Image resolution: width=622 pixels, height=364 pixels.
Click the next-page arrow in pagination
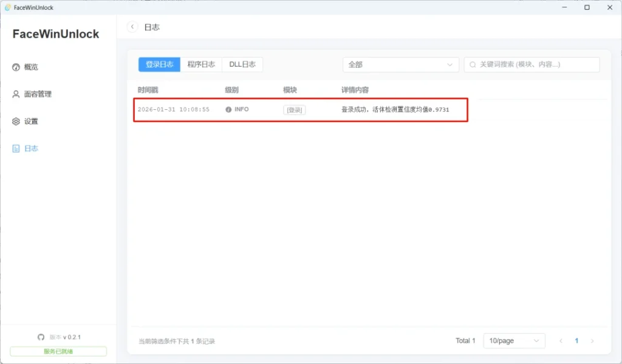pyautogui.click(x=593, y=341)
